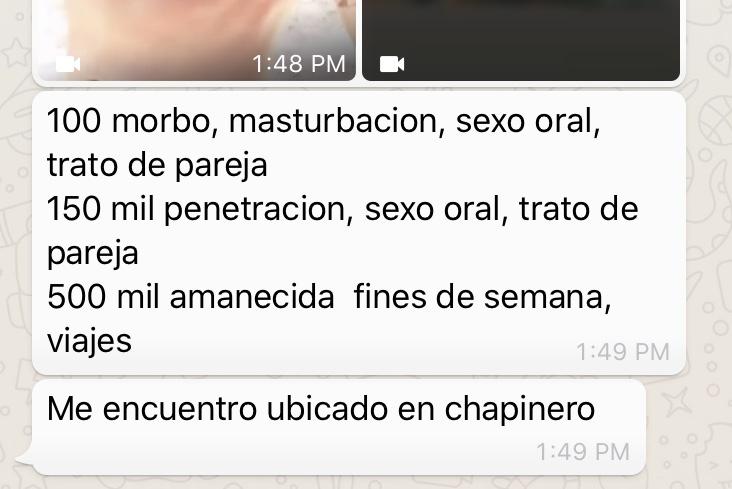Screen dimensions: 732x489
Task: Tap the camera icon on the left video
Action: click(x=68, y=64)
